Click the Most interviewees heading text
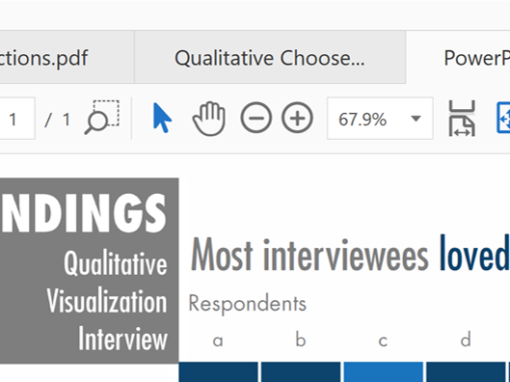 coord(309,256)
